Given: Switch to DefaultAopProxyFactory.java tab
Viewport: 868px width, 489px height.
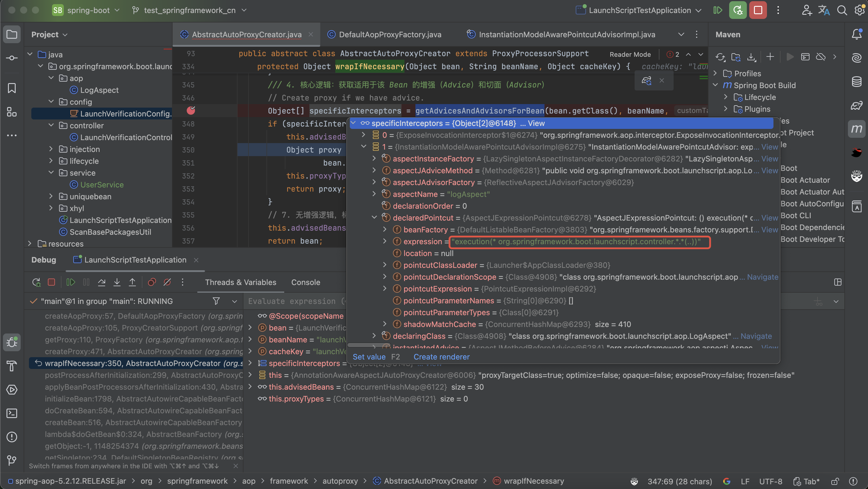Looking at the screenshot, I should tap(390, 34).
